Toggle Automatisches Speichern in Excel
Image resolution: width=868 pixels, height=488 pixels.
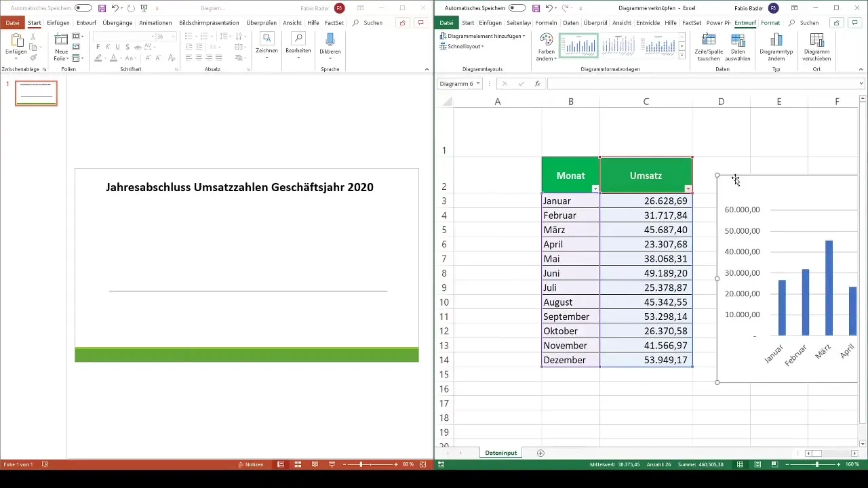tap(517, 8)
